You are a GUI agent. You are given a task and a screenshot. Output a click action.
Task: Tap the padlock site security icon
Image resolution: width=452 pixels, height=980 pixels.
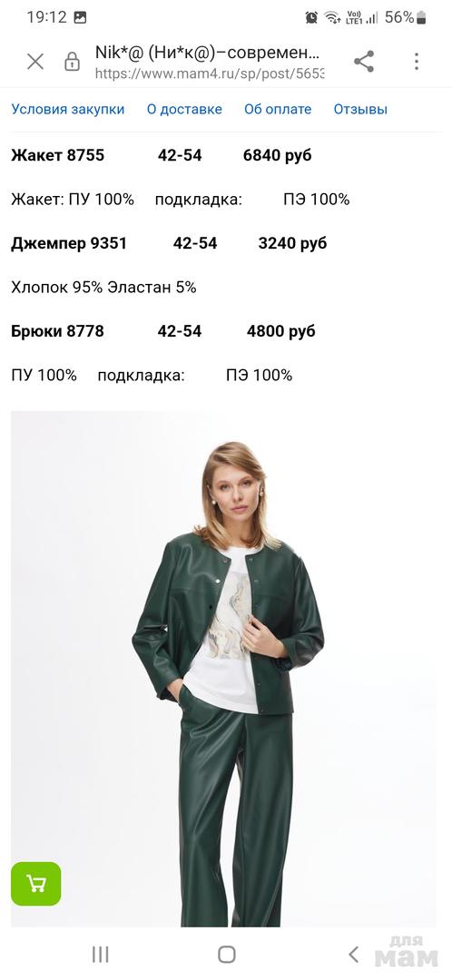(x=73, y=62)
